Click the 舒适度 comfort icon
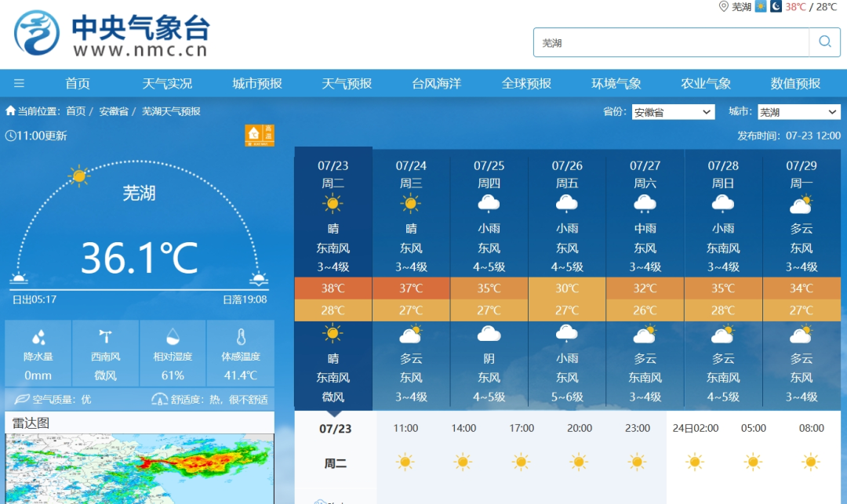The image size is (847, 504). pyautogui.click(x=159, y=399)
